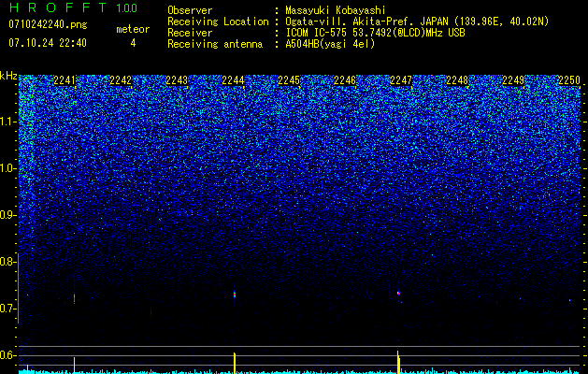Click the meteor echo near 2247
Image resolution: width=588 pixels, height=374 pixels.
point(398,293)
